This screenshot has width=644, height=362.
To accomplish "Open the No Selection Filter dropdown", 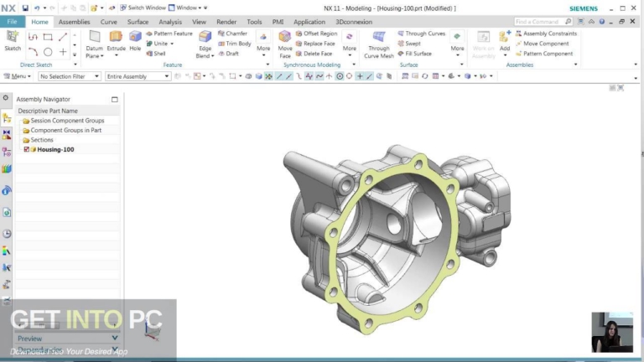I will point(69,76).
